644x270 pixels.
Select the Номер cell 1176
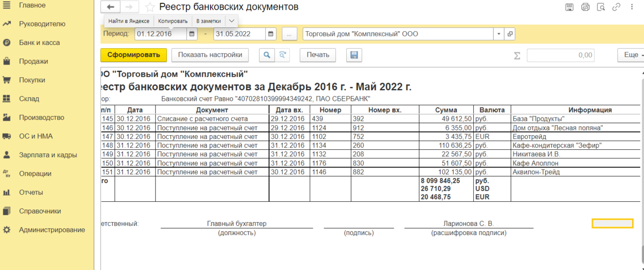click(330, 163)
